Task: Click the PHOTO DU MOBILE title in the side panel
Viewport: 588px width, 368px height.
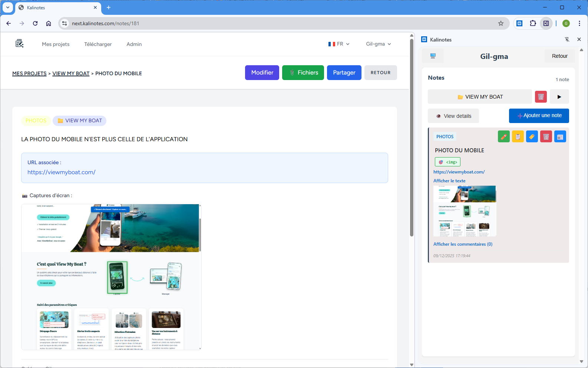Action: [x=459, y=150]
